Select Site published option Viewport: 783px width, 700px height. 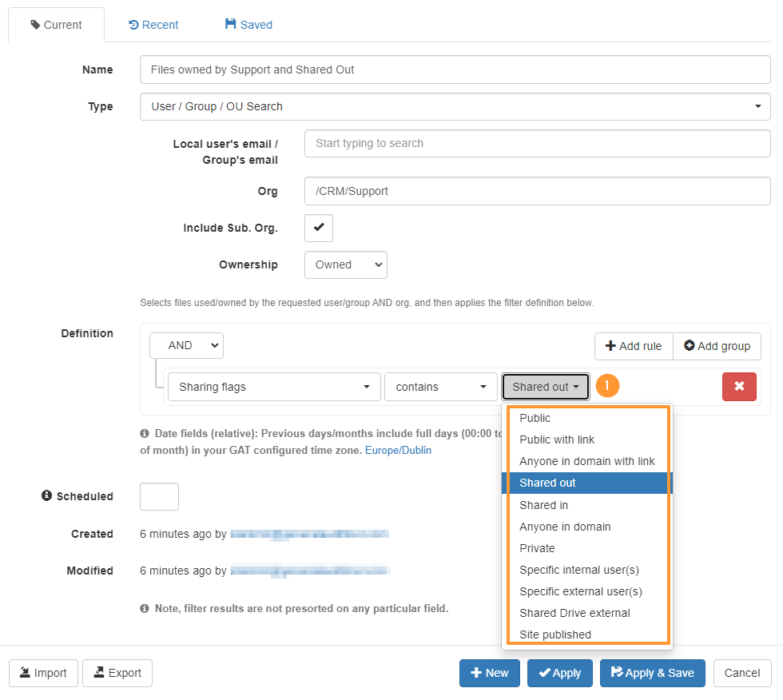[587, 634]
